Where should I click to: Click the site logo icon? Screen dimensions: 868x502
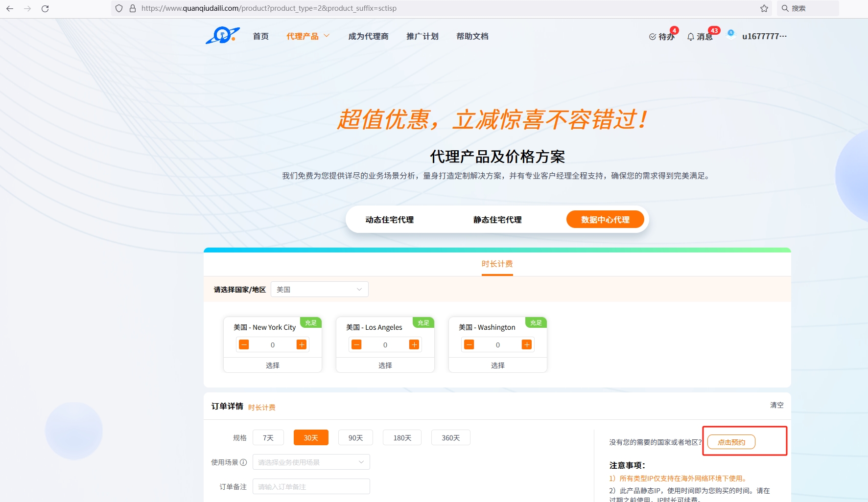[x=222, y=36]
